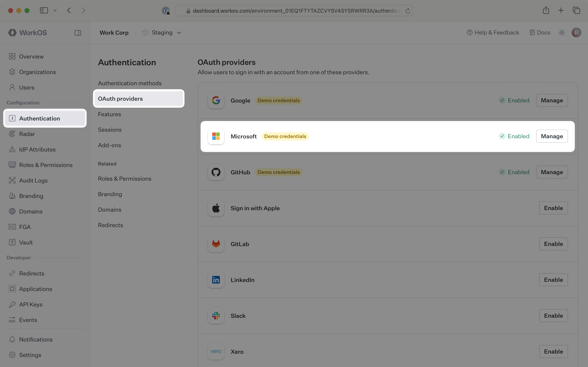Toggle the light/dark theme sun icon
The height and width of the screenshot is (367, 588).
click(x=561, y=33)
